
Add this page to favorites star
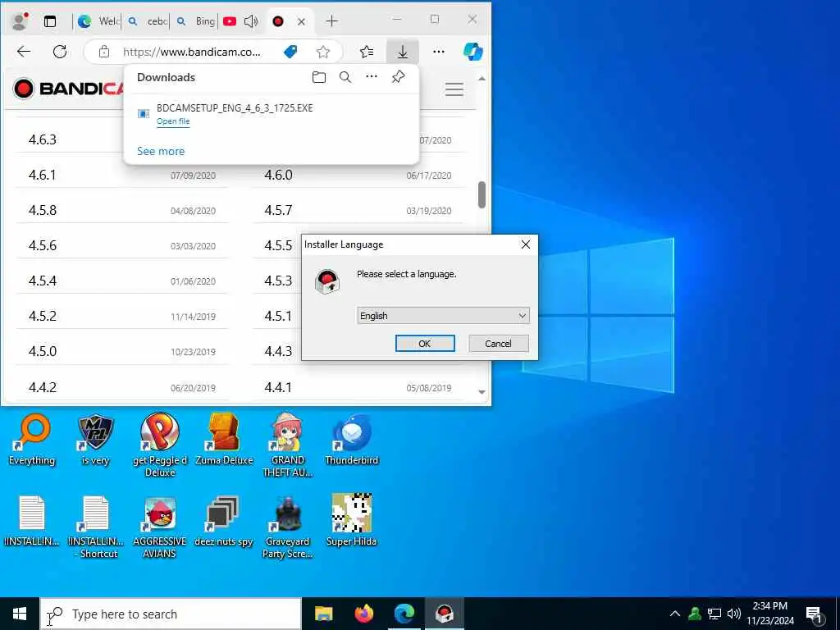322,52
